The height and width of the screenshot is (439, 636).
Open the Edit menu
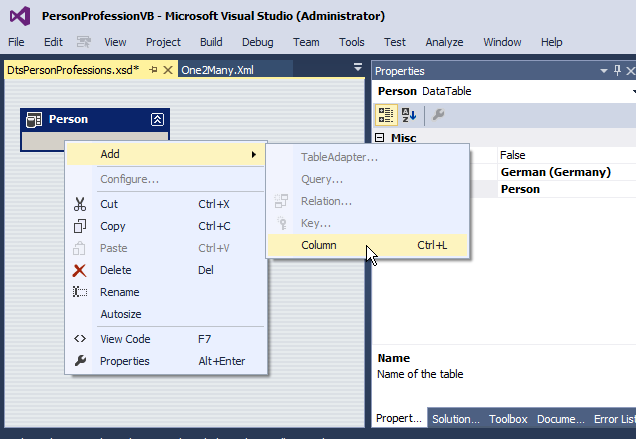click(53, 42)
